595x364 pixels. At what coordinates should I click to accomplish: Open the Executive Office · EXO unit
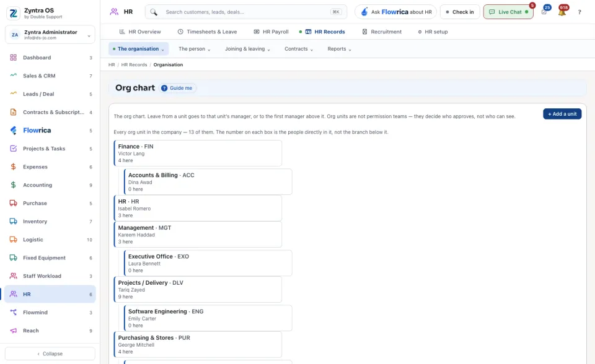[x=208, y=263]
